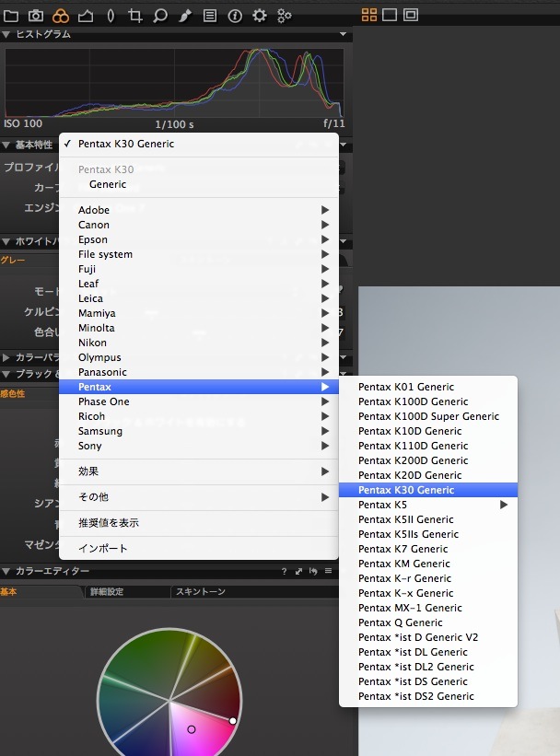560x756 pixels.
Task: Select グレー tab in White Balance
Action: click(x=13, y=261)
